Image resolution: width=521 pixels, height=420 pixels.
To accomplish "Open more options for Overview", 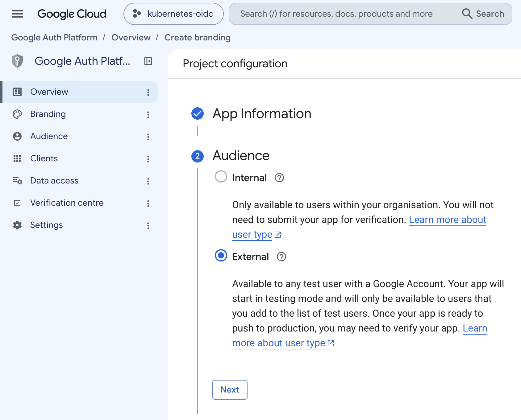I will [148, 92].
